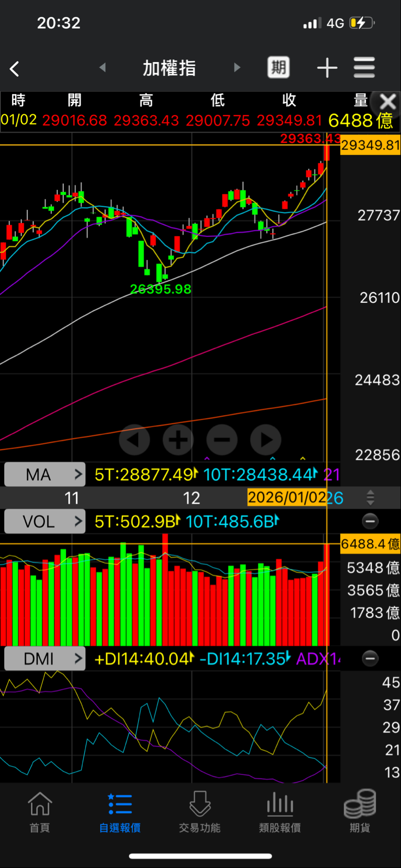Collapse the DMI panel with minus button
This screenshot has width=401, height=868.
coord(370,658)
